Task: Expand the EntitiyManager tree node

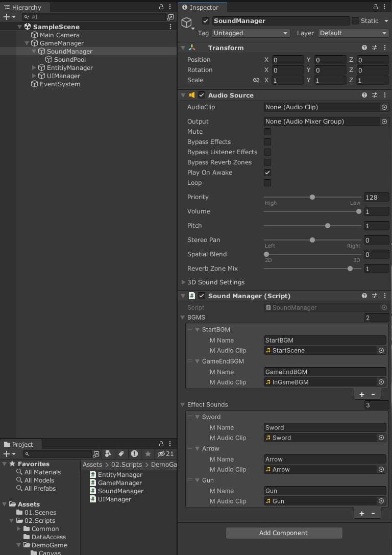Action: [34, 67]
